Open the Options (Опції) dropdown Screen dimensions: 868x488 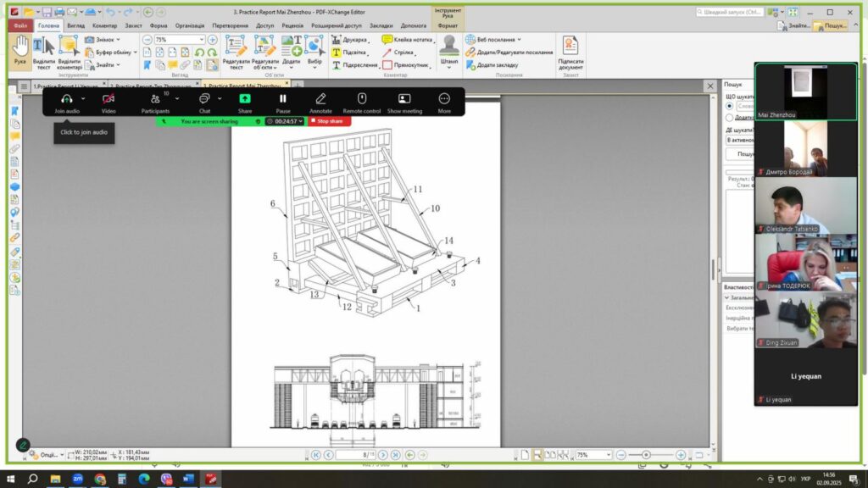(46, 455)
